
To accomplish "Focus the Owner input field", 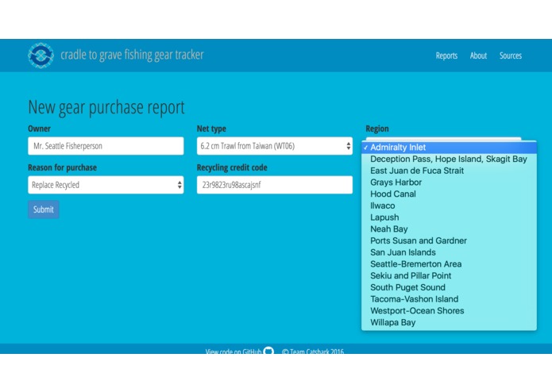I will pyautogui.click(x=106, y=146).
